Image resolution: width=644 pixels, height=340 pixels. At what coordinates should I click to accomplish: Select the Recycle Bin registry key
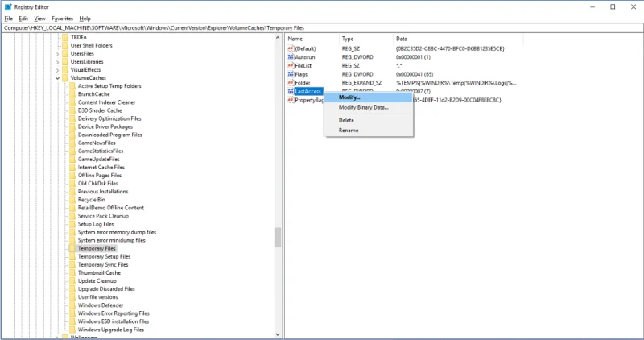pos(93,199)
